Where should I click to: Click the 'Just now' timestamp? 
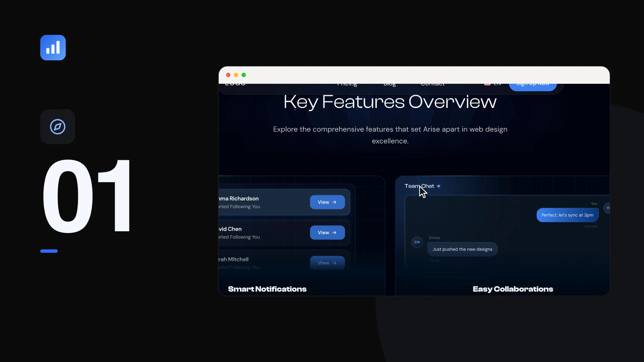coord(590,227)
